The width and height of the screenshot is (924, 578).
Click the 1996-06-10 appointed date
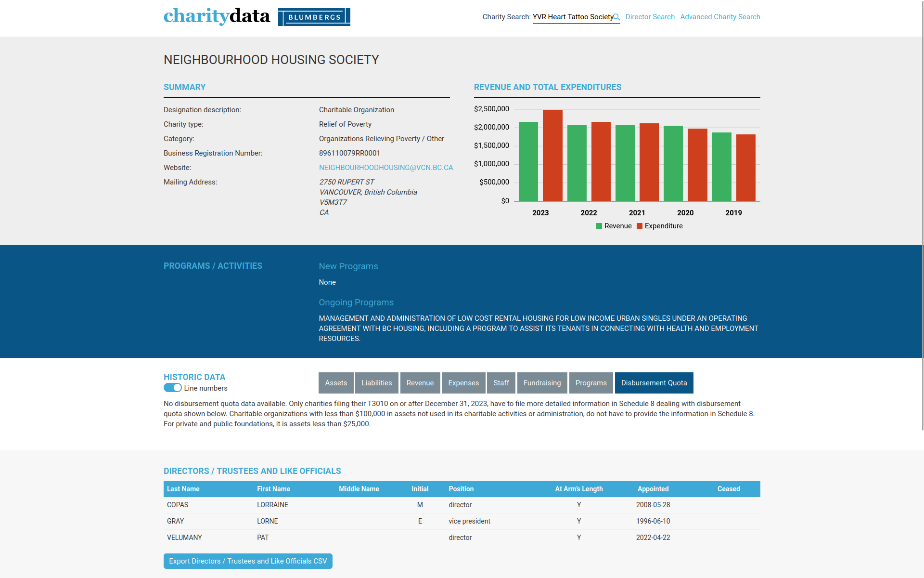[653, 521]
